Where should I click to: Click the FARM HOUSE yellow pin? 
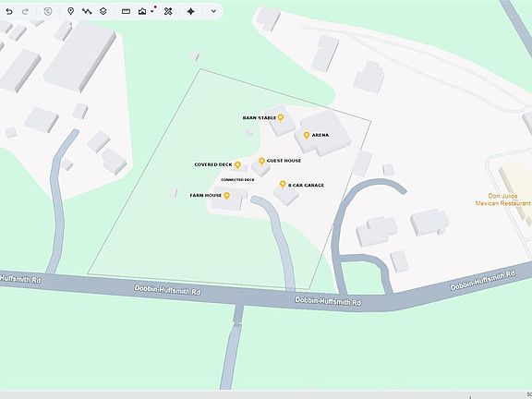point(226,196)
